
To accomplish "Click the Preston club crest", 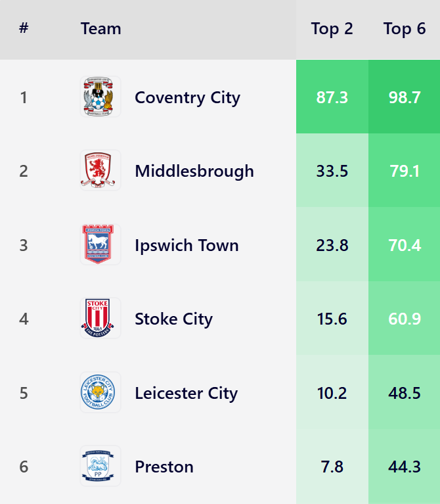I will (x=100, y=467).
